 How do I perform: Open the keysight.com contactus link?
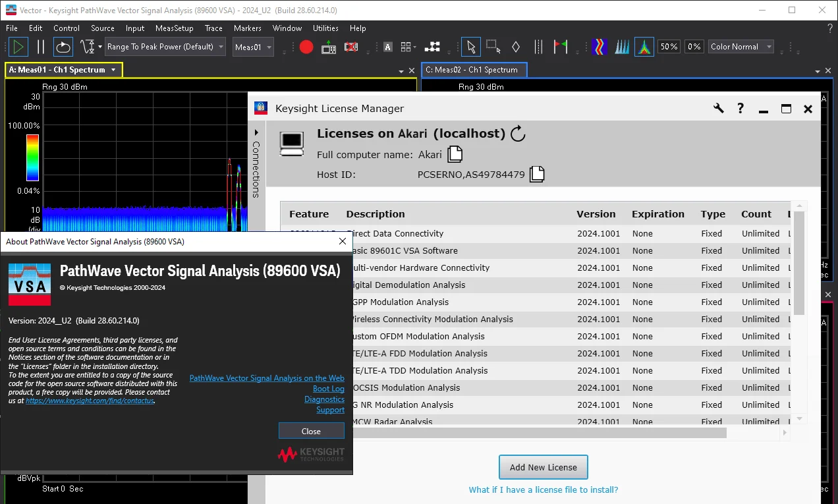(90, 401)
